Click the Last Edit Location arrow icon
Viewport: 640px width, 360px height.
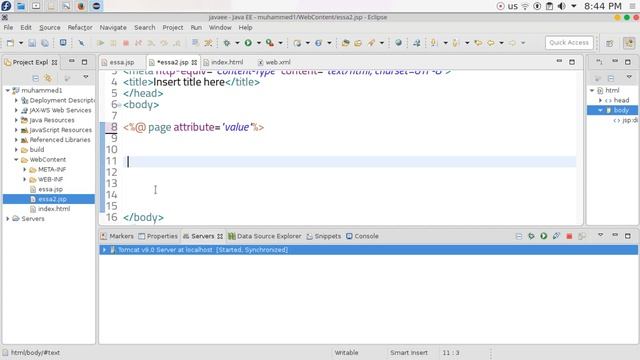(x=478, y=42)
